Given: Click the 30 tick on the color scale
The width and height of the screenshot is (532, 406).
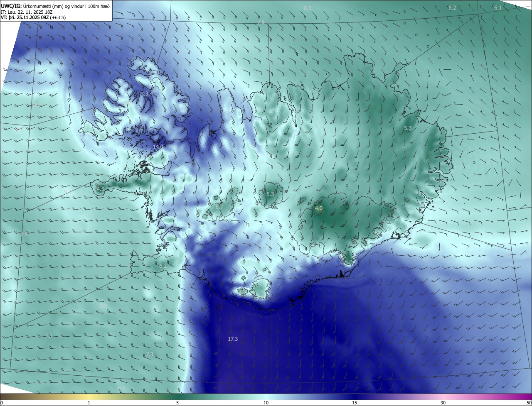Looking at the screenshot, I should click(x=443, y=403).
